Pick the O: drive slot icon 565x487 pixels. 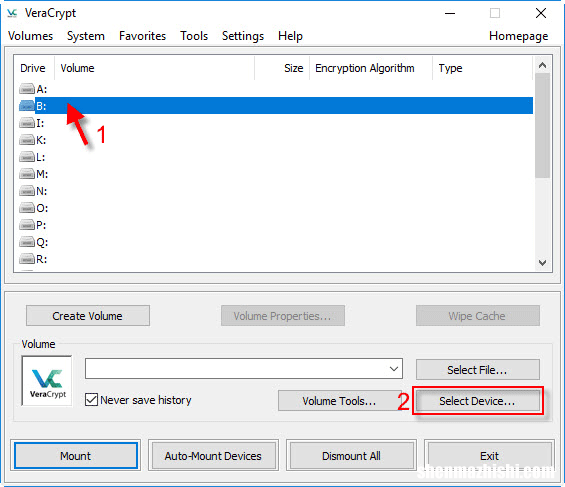point(27,207)
